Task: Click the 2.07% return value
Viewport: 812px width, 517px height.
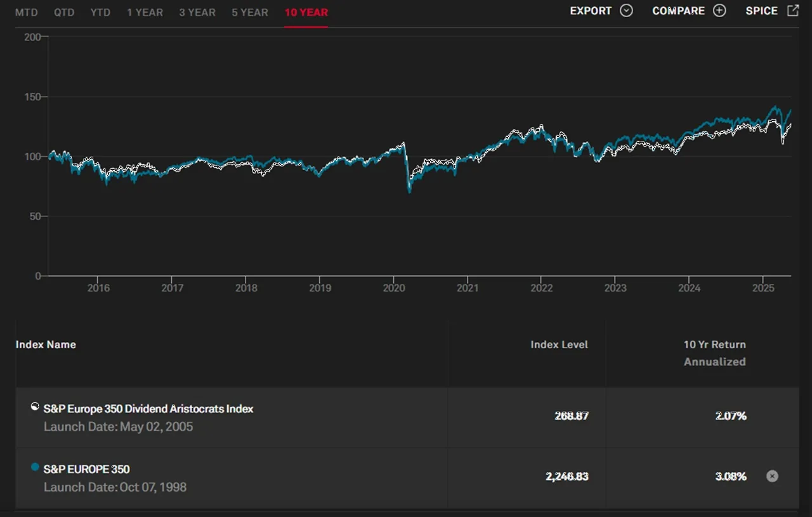Action: click(731, 416)
